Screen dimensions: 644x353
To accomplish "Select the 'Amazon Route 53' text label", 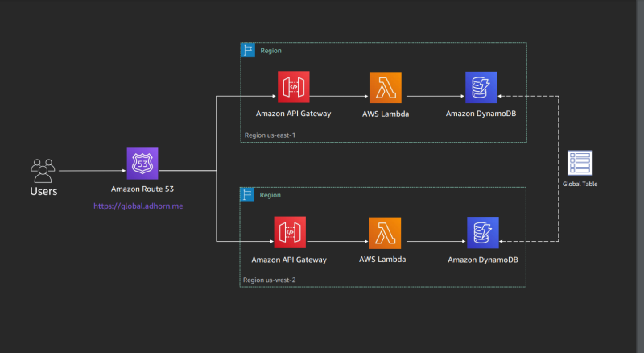I will point(142,189).
